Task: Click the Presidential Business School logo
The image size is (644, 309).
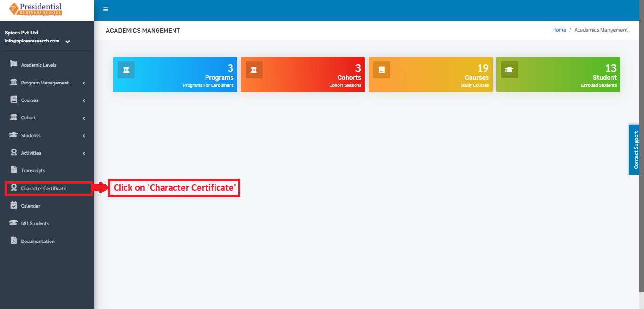Action: tap(36, 9)
